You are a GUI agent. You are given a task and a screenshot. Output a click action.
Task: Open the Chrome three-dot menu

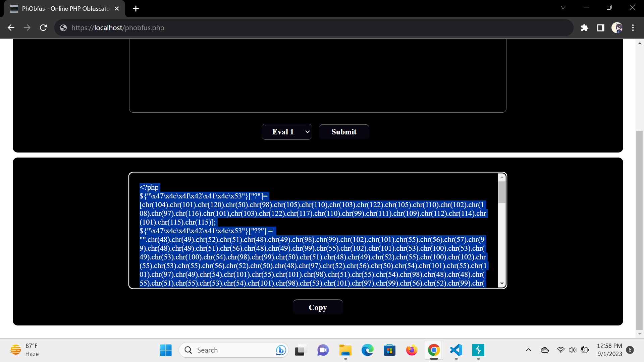[633, 28]
